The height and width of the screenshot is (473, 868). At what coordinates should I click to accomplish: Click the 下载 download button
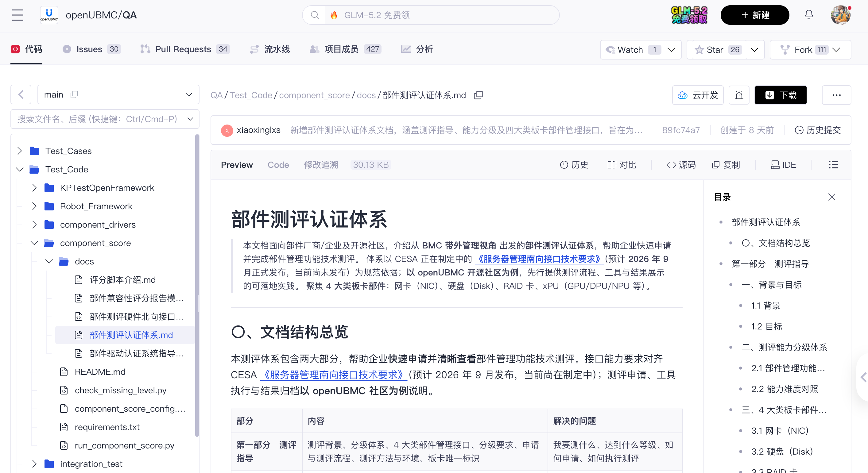pos(781,95)
